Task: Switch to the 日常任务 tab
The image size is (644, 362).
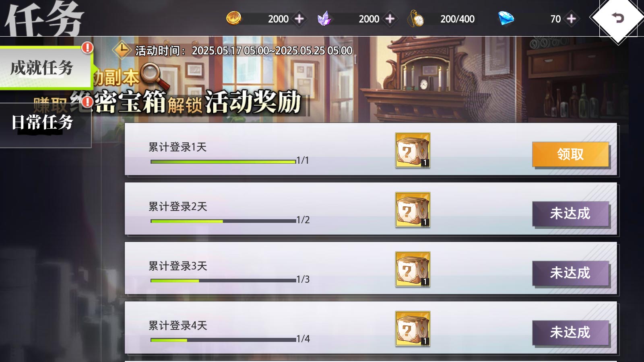Action: click(x=45, y=123)
